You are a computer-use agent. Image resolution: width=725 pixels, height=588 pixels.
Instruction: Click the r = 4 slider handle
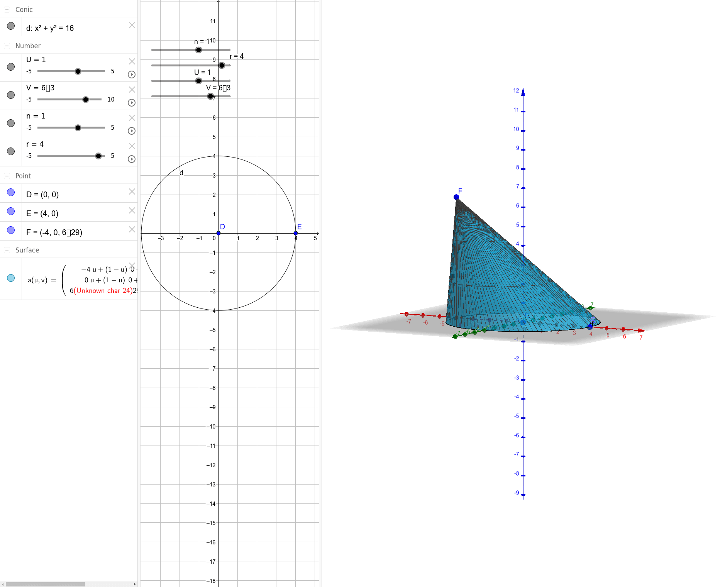[98, 156]
